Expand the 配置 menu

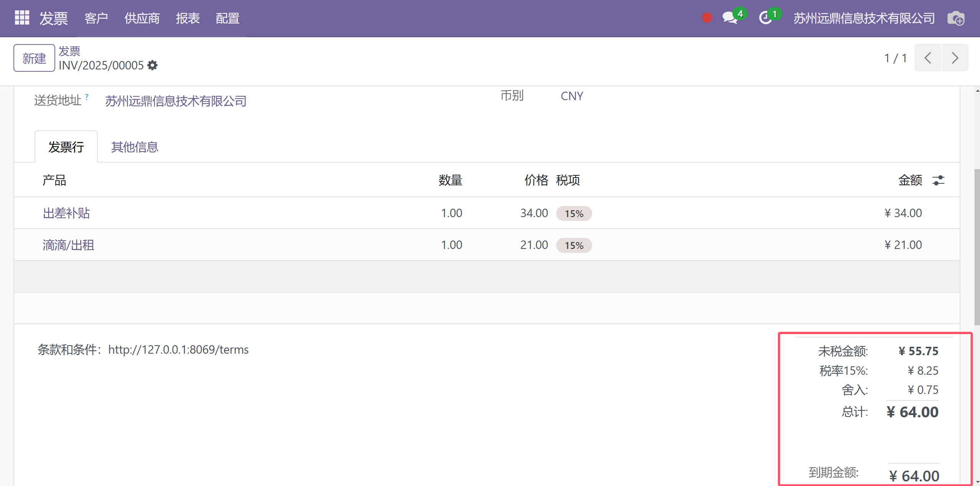pyautogui.click(x=227, y=18)
